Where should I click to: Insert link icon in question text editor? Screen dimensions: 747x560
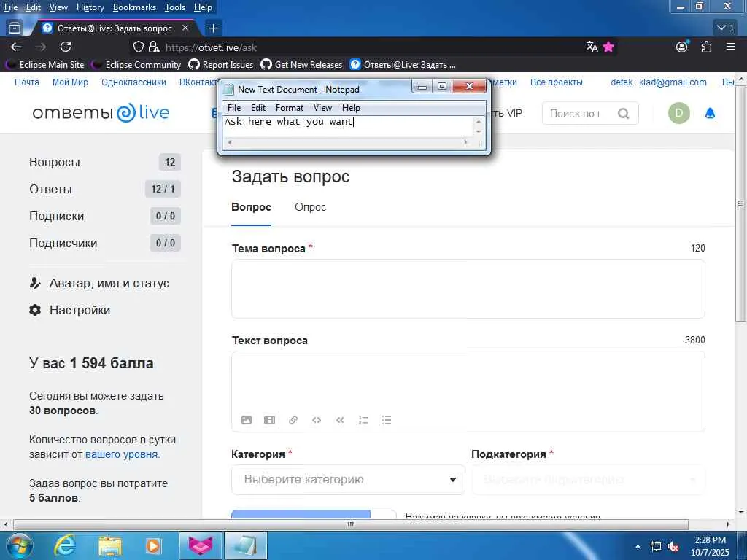pos(293,419)
